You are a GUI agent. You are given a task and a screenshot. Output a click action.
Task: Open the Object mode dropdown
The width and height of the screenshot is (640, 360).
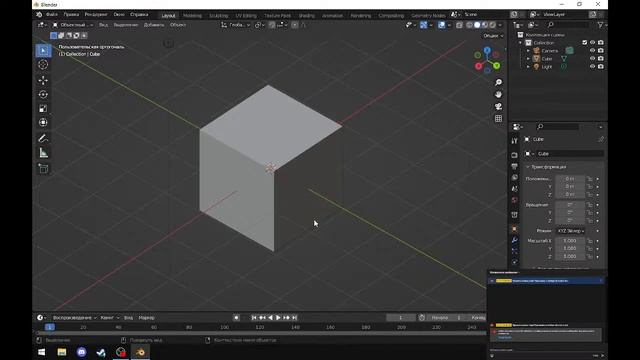(x=73, y=25)
